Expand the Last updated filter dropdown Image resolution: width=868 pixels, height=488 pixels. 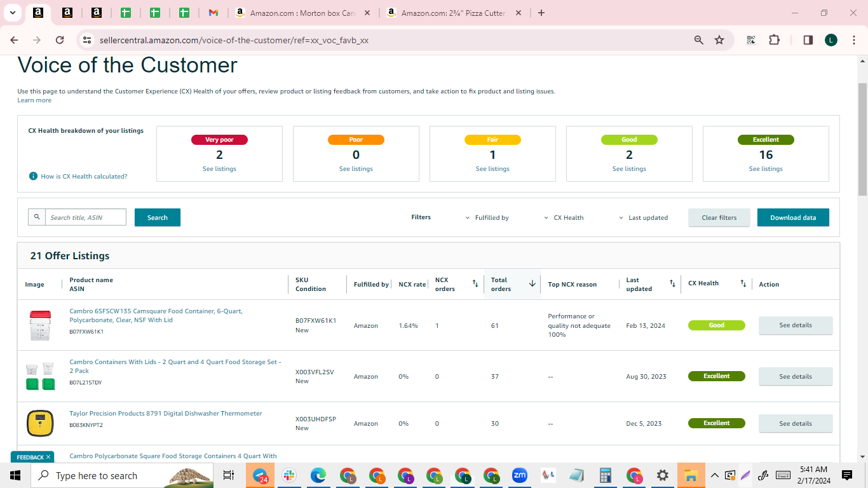coord(644,217)
